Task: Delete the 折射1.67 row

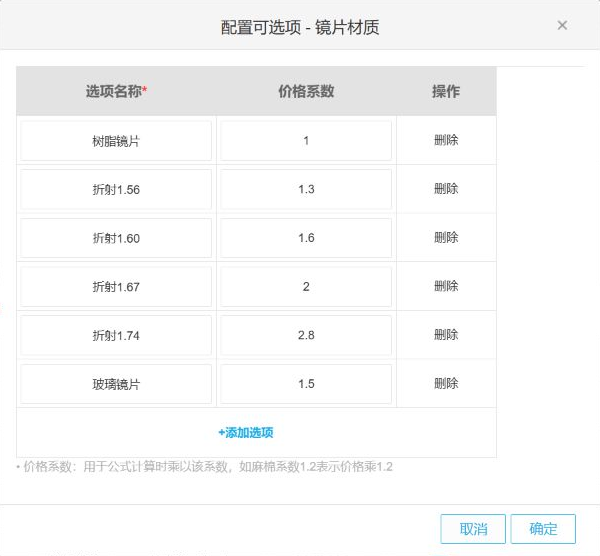Action: click(x=446, y=286)
